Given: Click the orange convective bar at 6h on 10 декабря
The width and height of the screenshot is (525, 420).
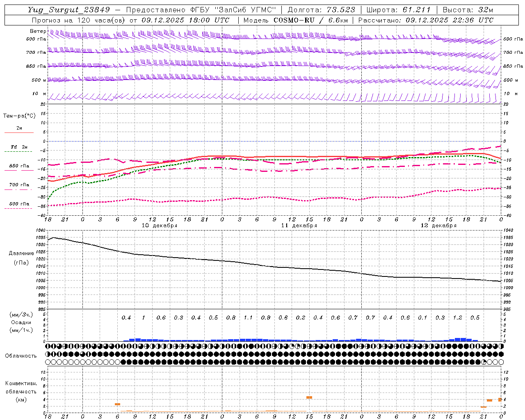Looking at the screenshot, I should pyautogui.click(x=117, y=404).
